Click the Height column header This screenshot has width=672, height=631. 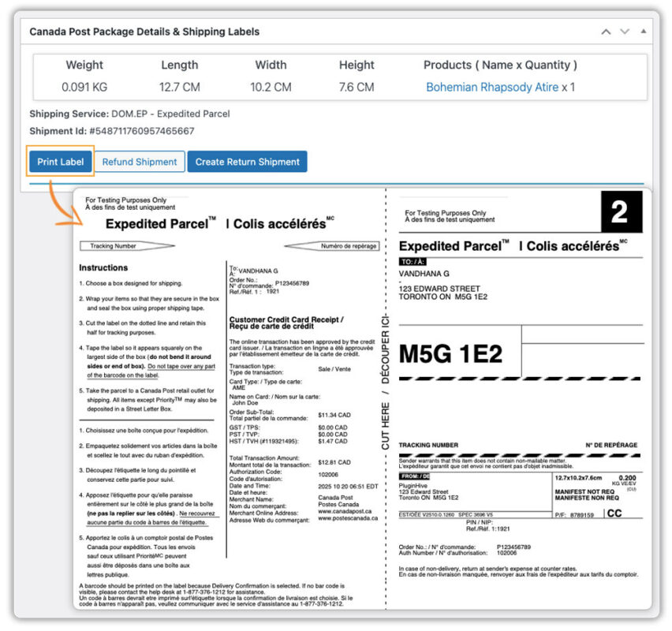pyautogui.click(x=357, y=65)
